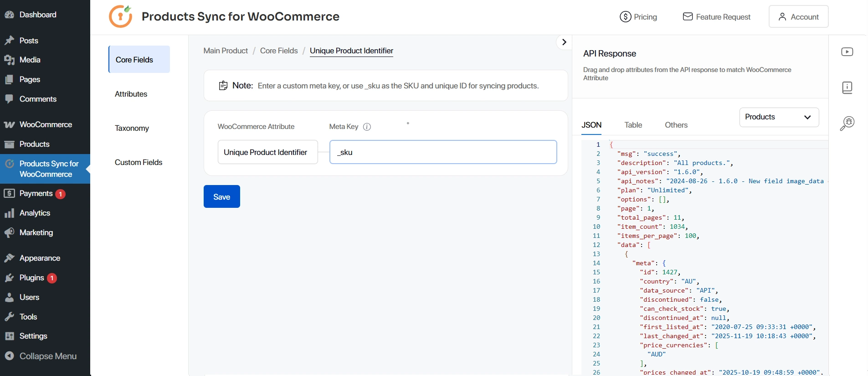Click the Posts pushpin icon

click(x=9, y=41)
